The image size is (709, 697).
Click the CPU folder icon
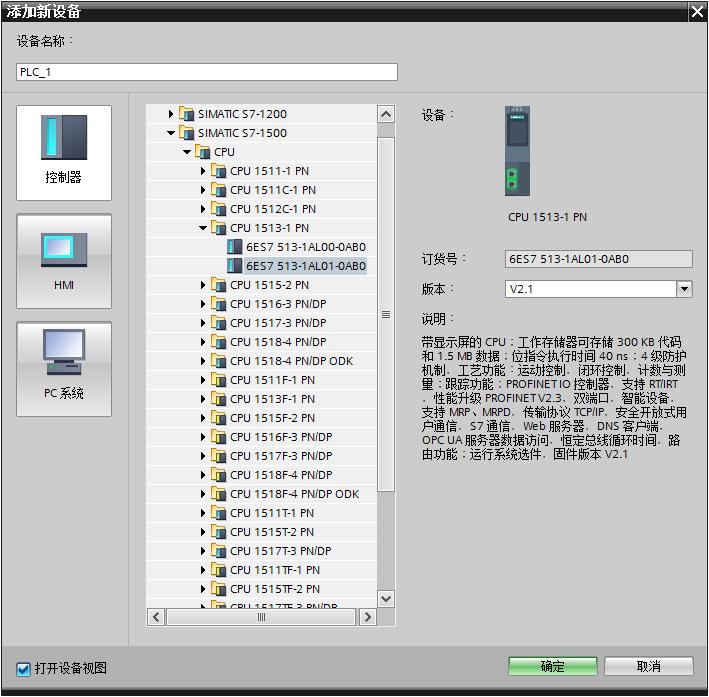tap(203, 152)
